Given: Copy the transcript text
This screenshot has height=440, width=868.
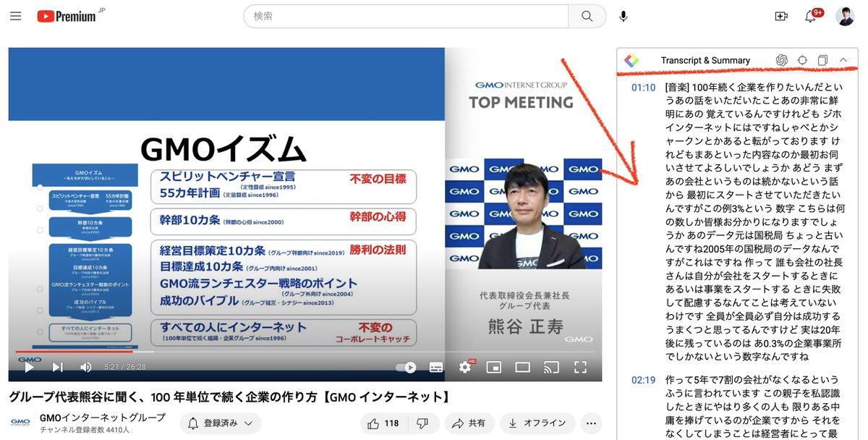Looking at the screenshot, I should point(822,60).
